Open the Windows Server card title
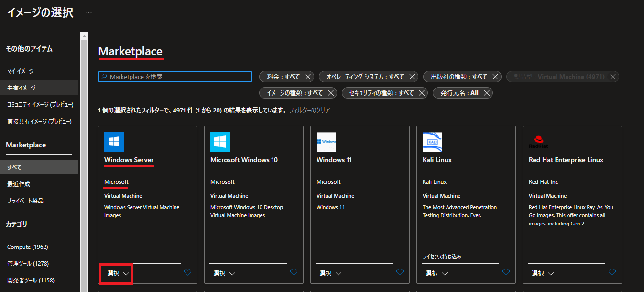Viewport: 644px width, 292px height. (x=129, y=160)
